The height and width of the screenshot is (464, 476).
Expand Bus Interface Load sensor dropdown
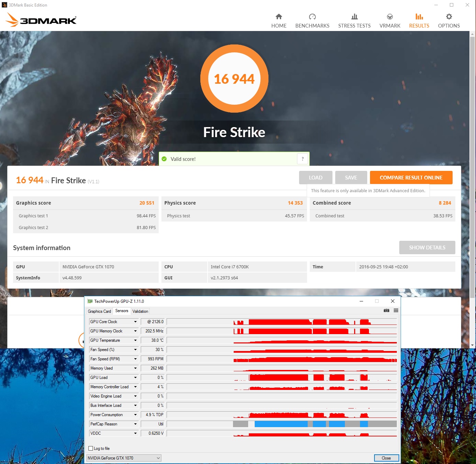135,405
